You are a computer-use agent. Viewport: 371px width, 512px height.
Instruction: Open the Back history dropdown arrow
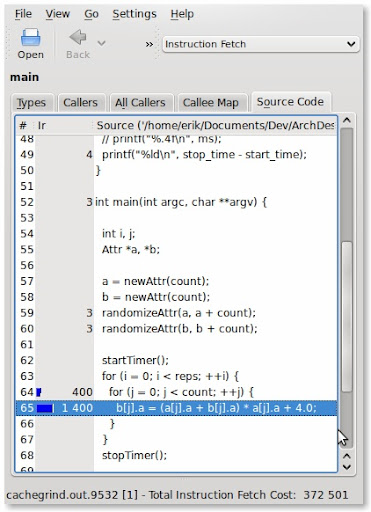point(101,43)
